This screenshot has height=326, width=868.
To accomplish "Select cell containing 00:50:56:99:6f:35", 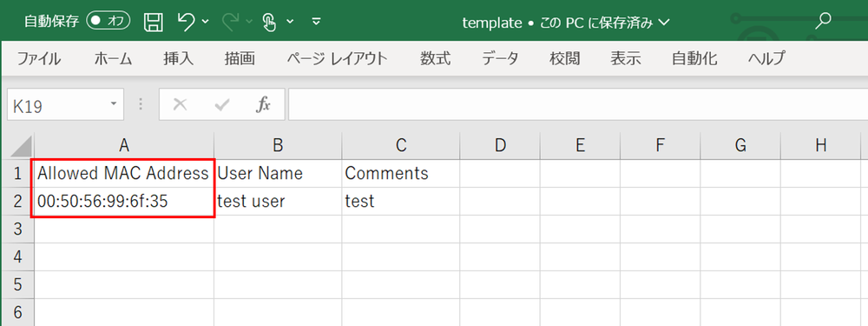I will (x=124, y=202).
